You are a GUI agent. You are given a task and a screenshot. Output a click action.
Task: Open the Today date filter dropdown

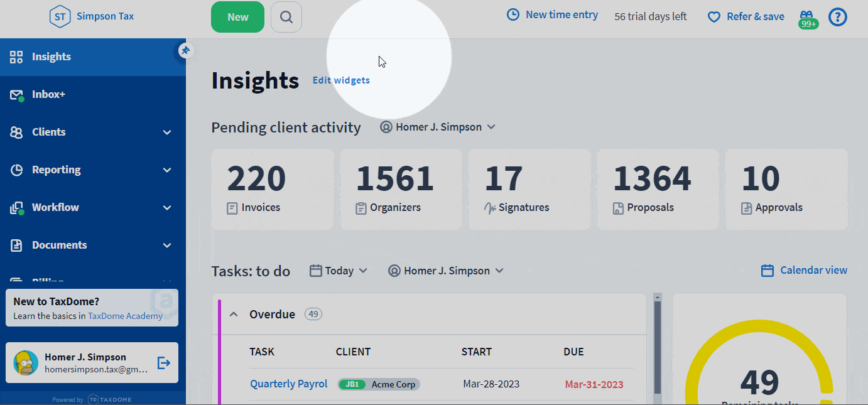[339, 271]
